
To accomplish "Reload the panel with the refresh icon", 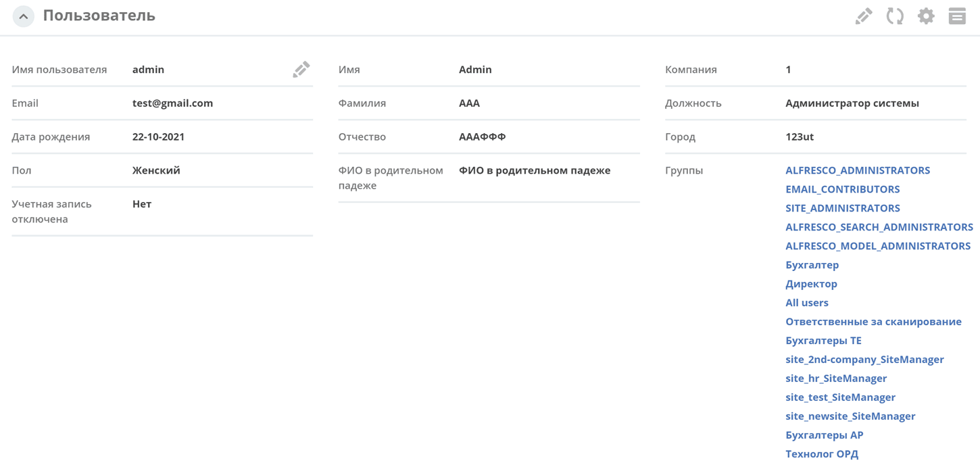I will point(895,16).
